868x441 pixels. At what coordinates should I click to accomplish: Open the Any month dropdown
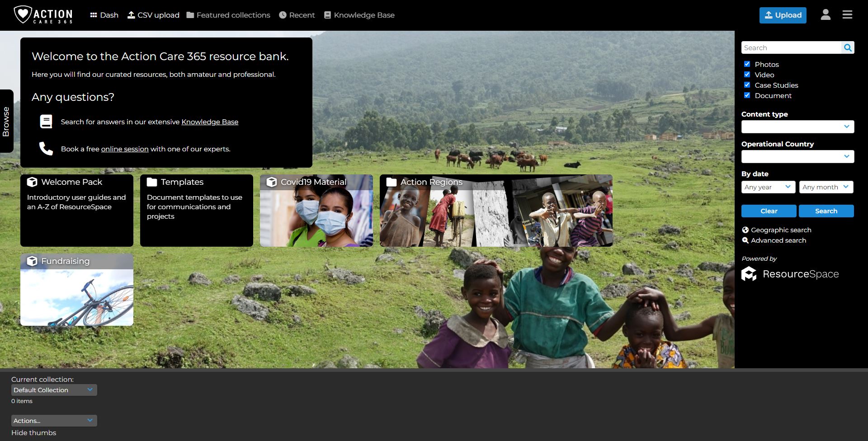coord(826,187)
